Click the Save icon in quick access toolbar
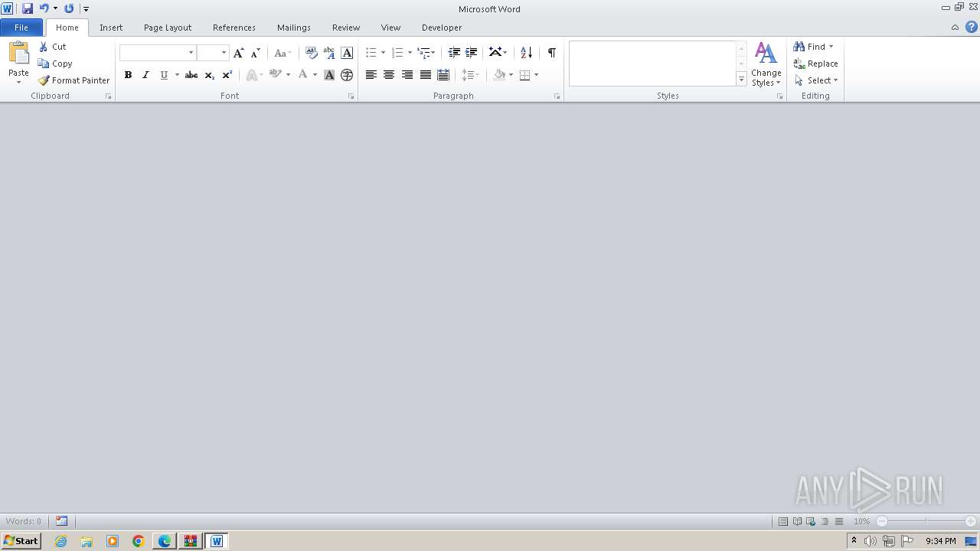 point(28,8)
